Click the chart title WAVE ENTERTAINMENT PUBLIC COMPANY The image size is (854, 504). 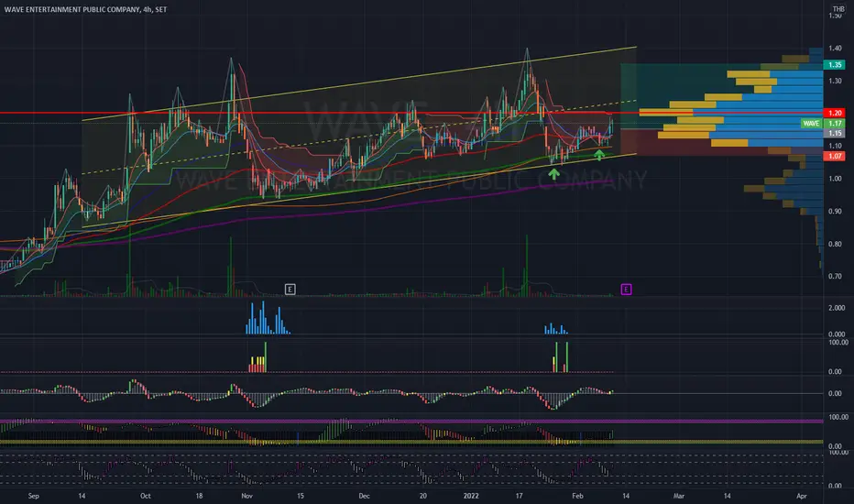pos(71,9)
